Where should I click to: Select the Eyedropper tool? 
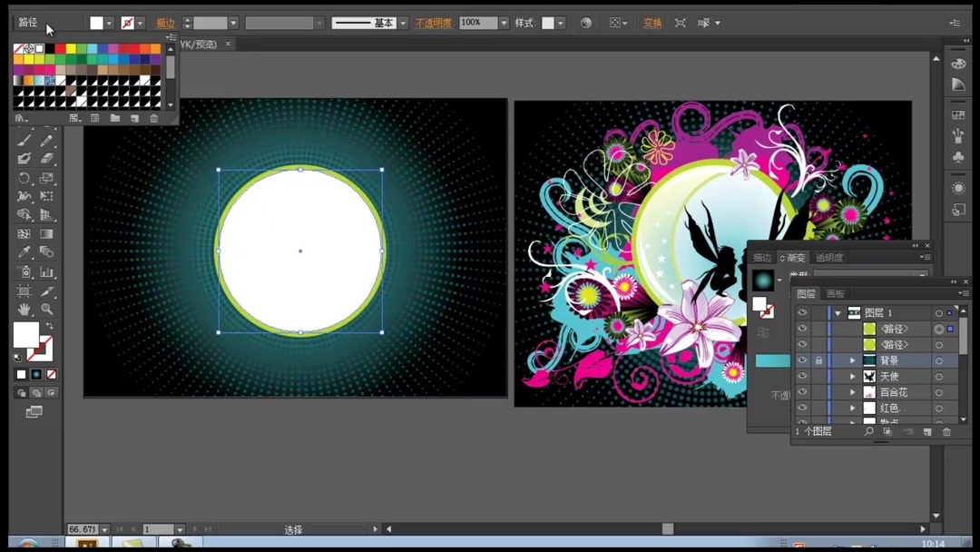24,251
